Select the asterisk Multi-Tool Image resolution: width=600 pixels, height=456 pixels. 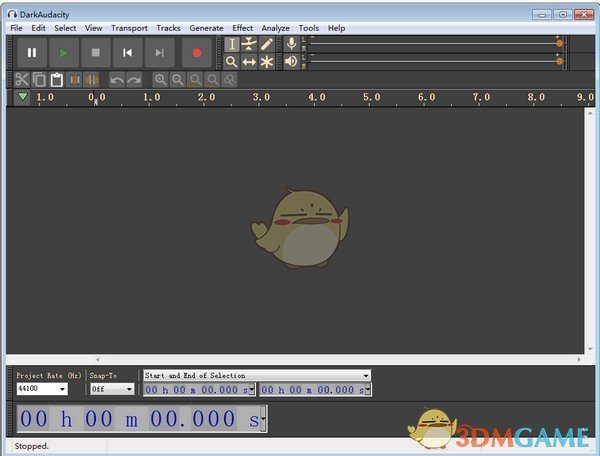point(267,62)
